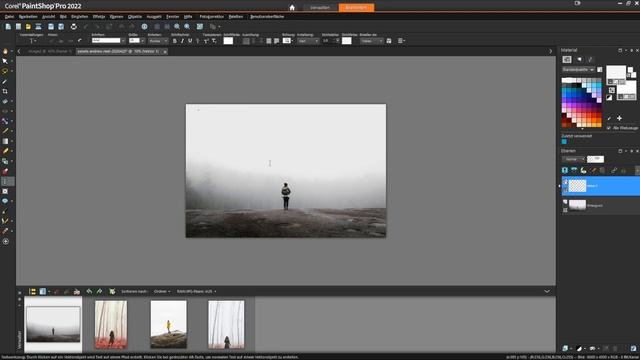The height and width of the screenshot is (360, 640).
Task: Show previous document tabs with left arrow
Action: pos(19,51)
